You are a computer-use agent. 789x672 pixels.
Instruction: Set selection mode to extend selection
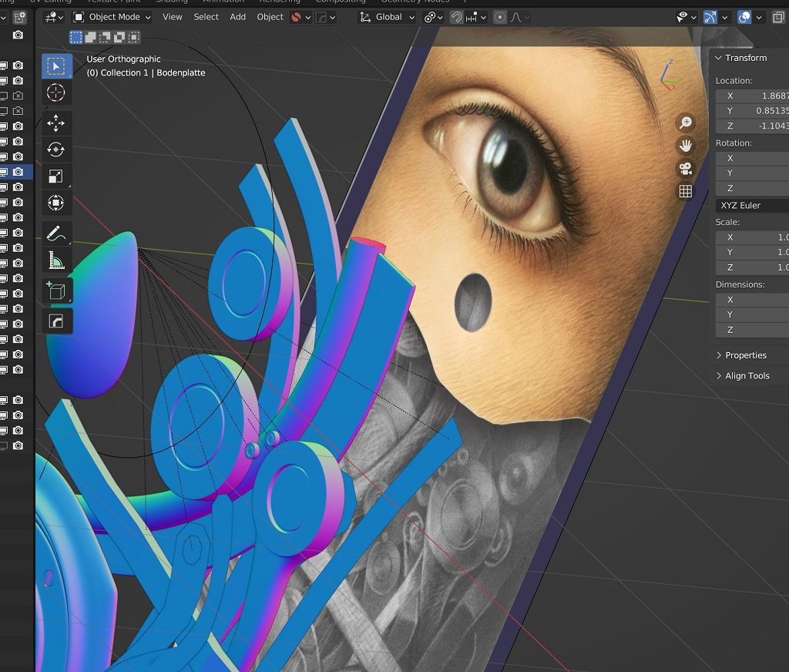(91, 37)
